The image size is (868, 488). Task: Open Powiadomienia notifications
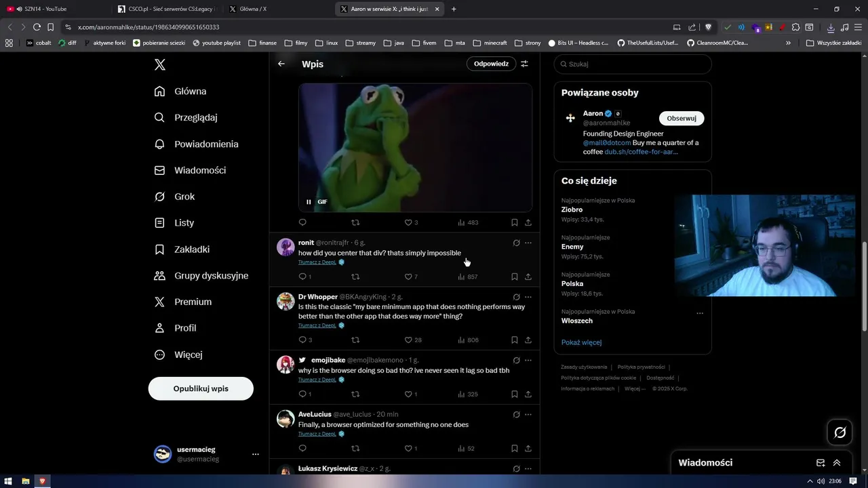tap(196, 144)
